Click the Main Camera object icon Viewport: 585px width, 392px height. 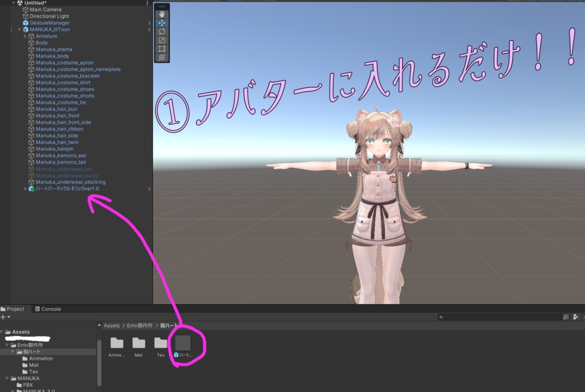(x=26, y=10)
